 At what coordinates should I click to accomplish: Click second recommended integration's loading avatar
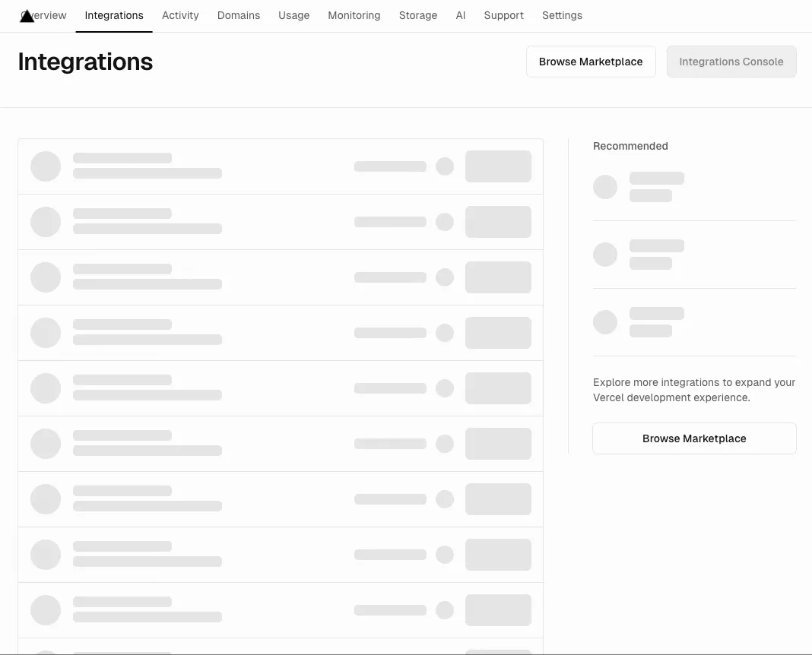(605, 255)
